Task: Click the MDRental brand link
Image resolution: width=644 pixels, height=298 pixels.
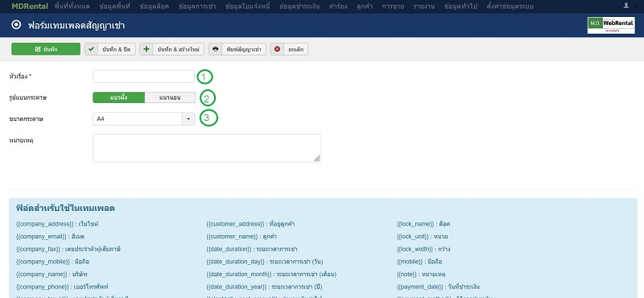Action: [30, 6]
